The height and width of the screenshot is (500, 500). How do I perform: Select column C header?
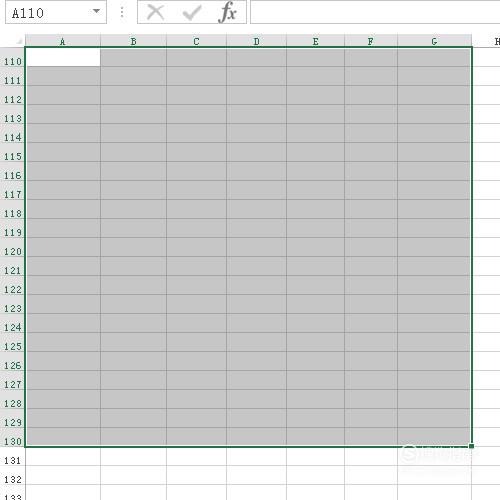(x=196, y=41)
